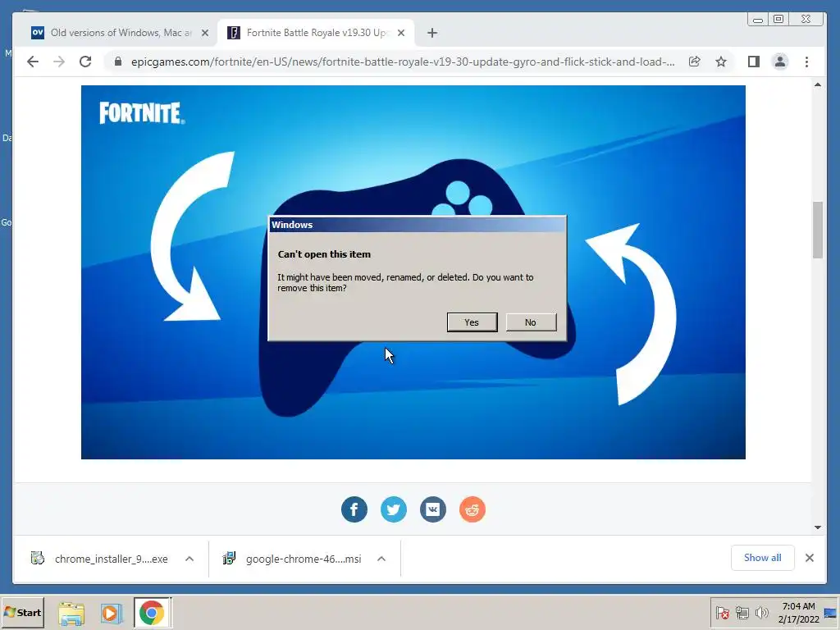Click the epicgames.com URL address bar
The height and width of the screenshot is (630, 840).
[402, 62]
